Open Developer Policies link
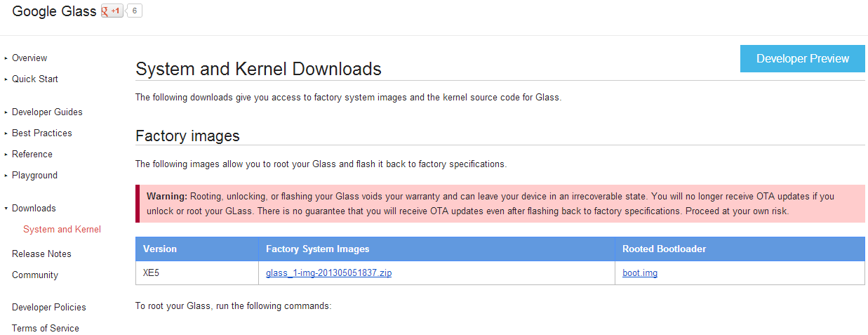 coord(49,308)
